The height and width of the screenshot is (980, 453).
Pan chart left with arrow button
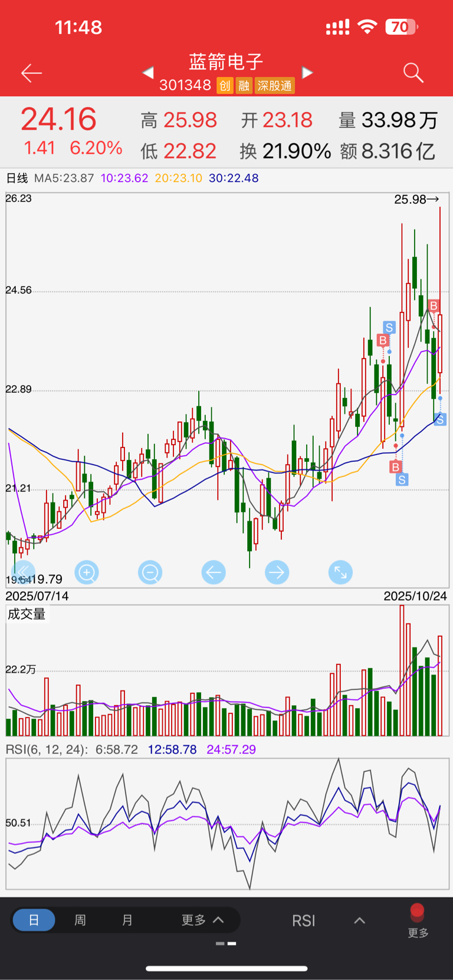tap(214, 572)
